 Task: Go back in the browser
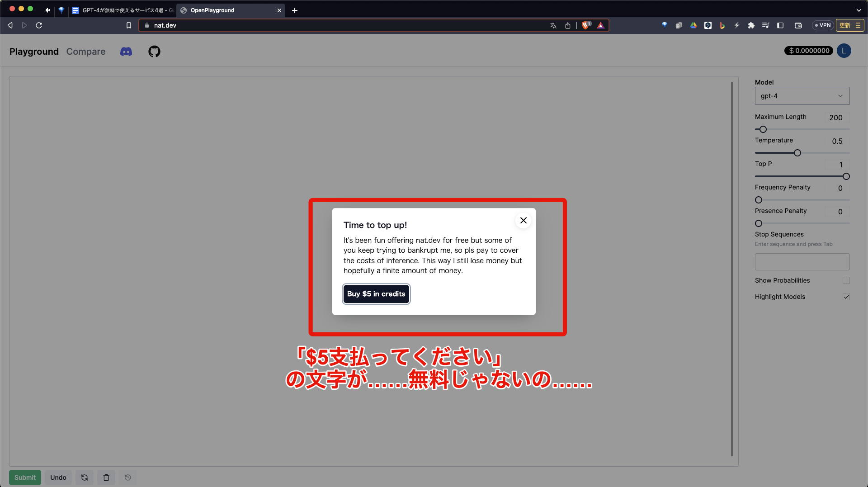tap(10, 25)
